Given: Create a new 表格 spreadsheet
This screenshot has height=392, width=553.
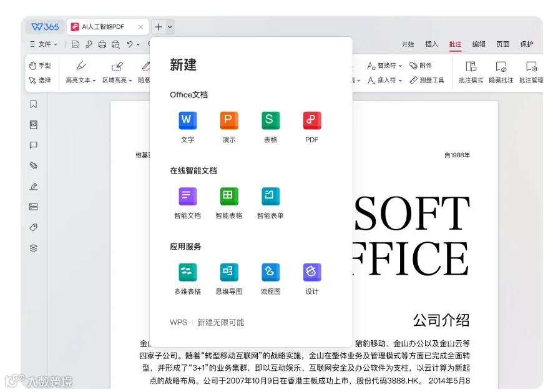Looking at the screenshot, I should 270,127.
